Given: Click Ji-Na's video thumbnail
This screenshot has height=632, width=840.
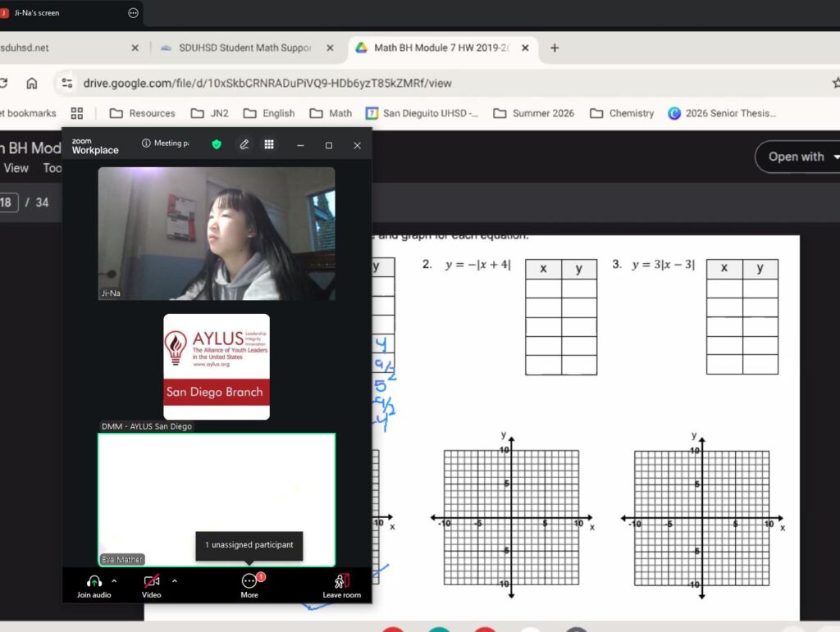Looking at the screenshot, I should click(217, 234).
